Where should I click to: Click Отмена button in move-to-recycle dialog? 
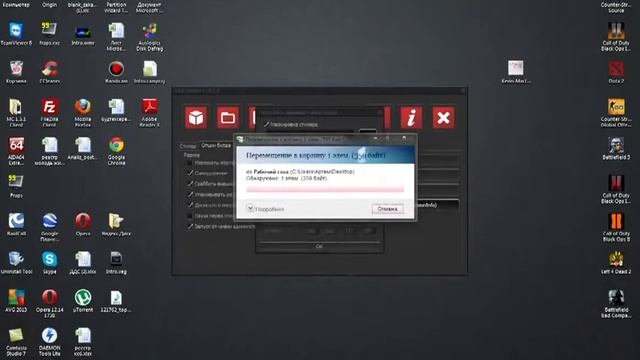pos(387,209)
